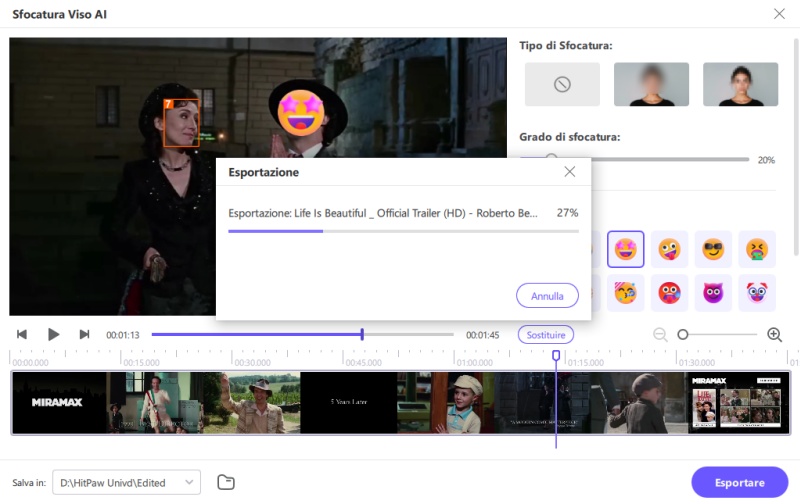Select the no-blur option
800x504 pixels.
click(562, 85)
